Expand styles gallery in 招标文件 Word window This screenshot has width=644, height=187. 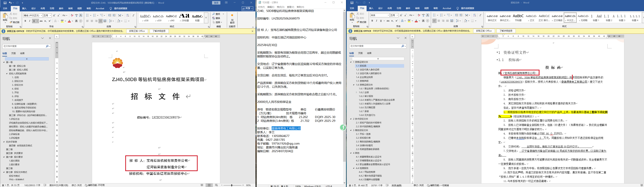[x=206, y=18]
